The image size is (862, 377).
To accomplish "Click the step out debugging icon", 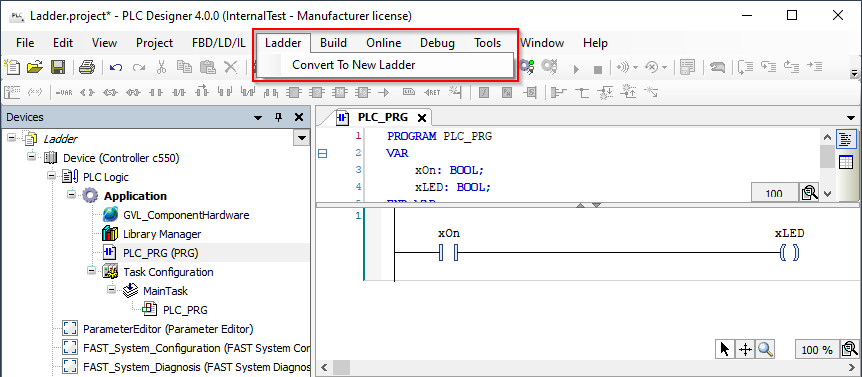I will tap(791, 66).
